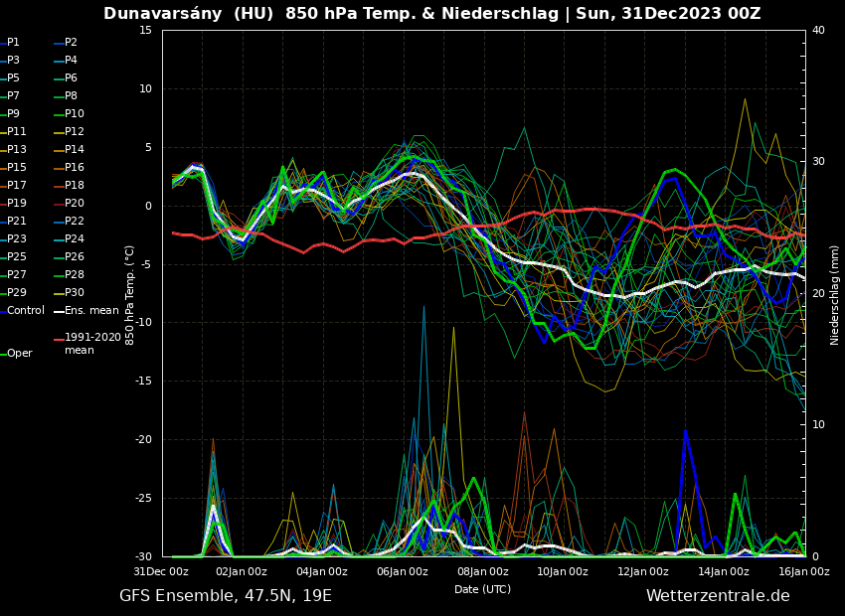This screenshot has height=616, width=845.
Task: Click the 31Dec 00z start date label
Action: click(161, 572)
